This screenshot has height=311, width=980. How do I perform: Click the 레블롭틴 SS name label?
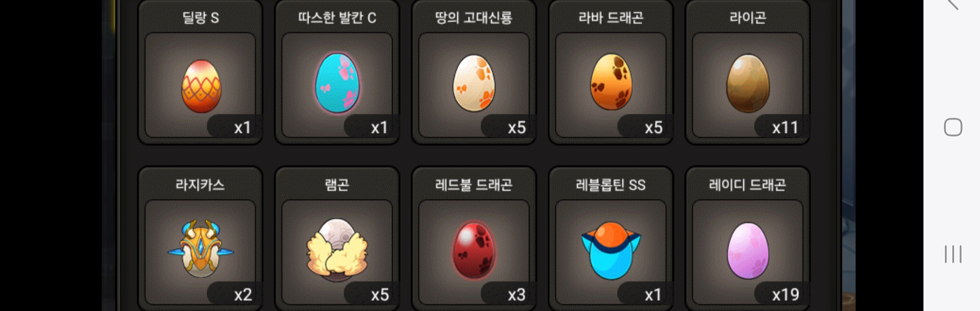pyautogui.click(x=611, y=184)
